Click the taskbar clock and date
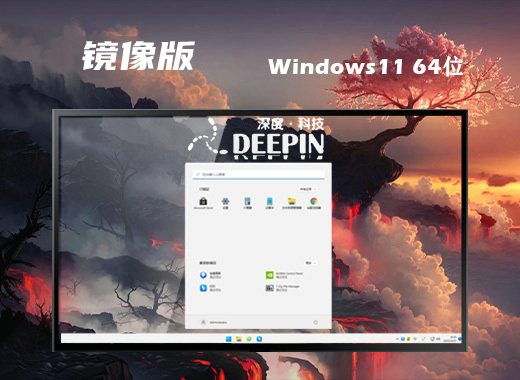The width and height of the screenshot is (520, 380). point(454,339)
